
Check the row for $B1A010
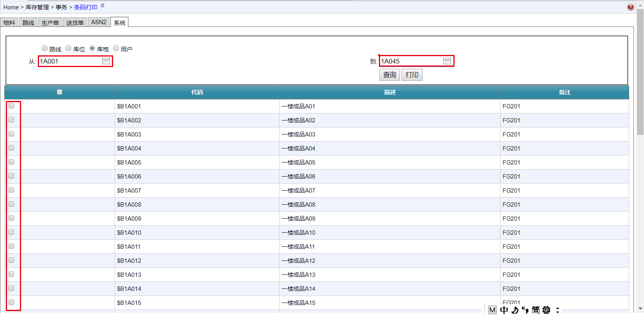click(11, 232)
